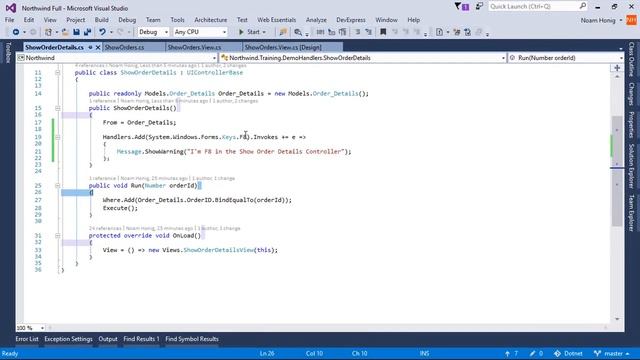Collapse the Run method at line 25
The height and width of the screenshot is (360, 640).
pyautogui.click(x=58, y=185)
